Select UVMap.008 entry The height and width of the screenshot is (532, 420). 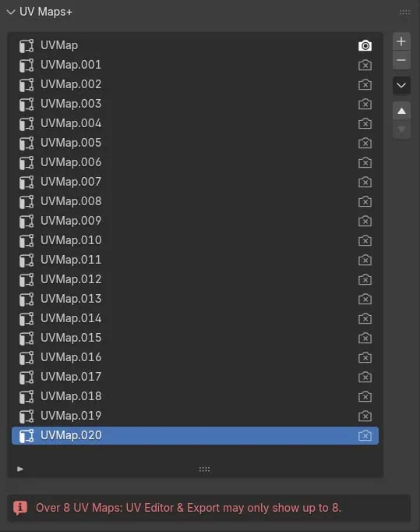click(195, 201)
